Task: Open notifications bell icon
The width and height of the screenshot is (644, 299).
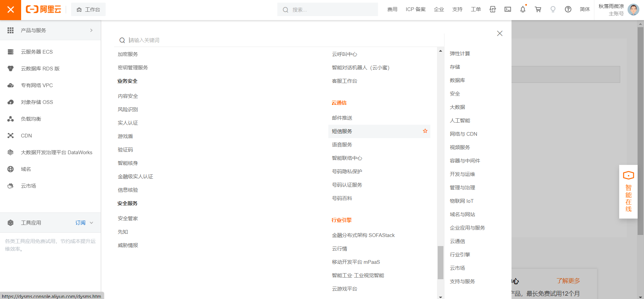Action: click(523, 9)
